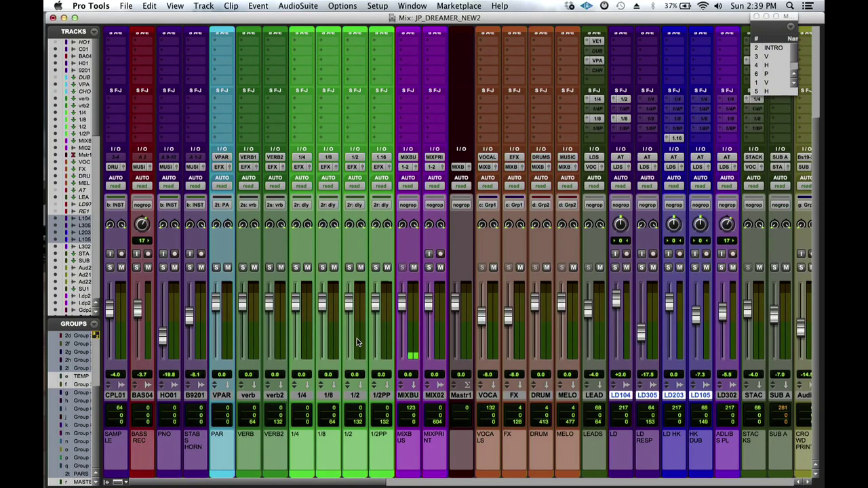
Task: Click the 'INTRO' entry in floating list
Action: pos(773,48)
